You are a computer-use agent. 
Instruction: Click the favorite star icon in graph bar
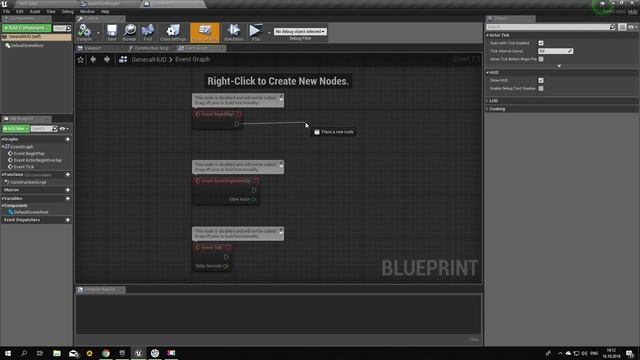(x=80, y=60)
